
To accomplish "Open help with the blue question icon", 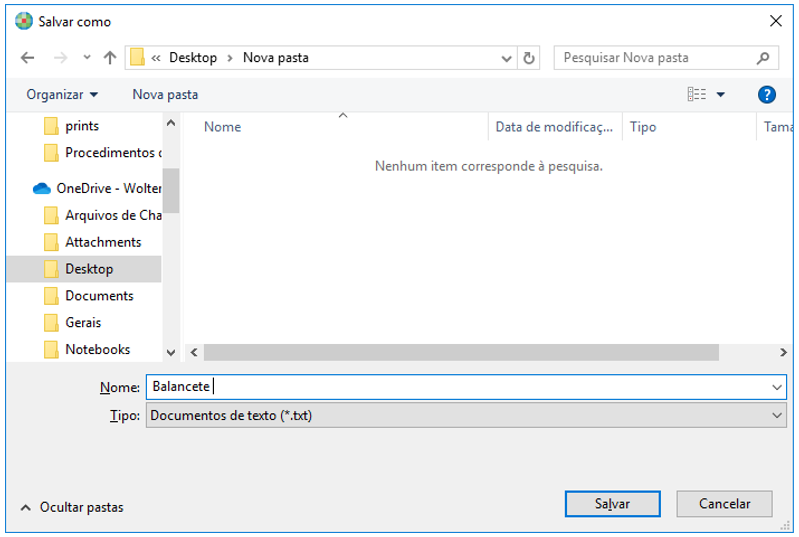I will pyautogui.click(x=766, y=94).
